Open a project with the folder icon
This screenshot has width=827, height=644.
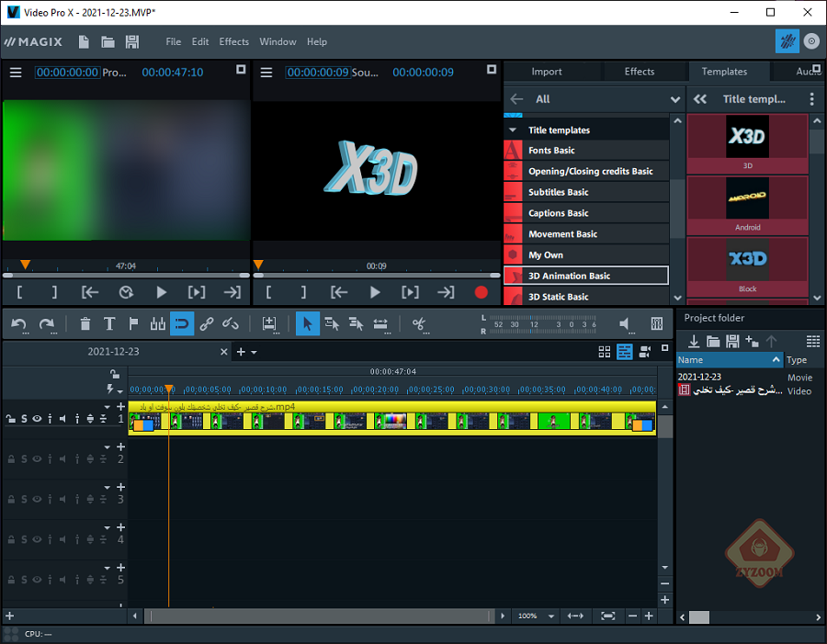click(x=108, y=41)
